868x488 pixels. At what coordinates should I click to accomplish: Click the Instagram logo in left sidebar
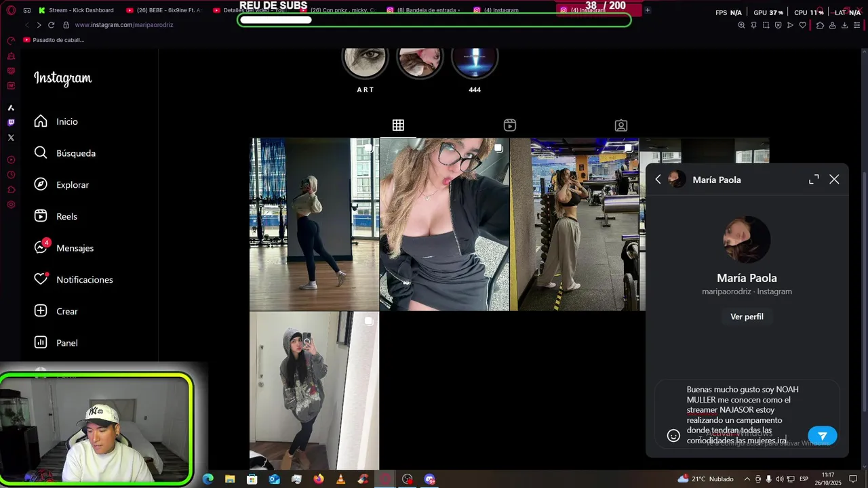pyautogui.click(x=63, y=79)
